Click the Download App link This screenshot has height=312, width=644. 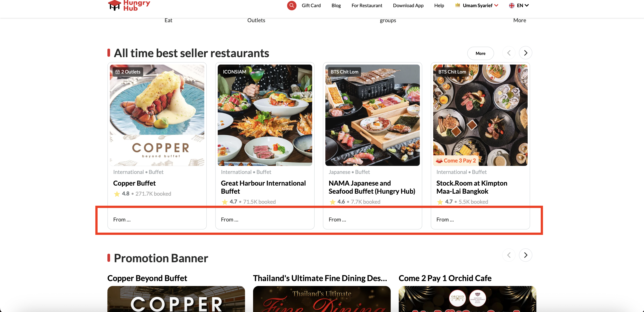click(x=408, y=6)
